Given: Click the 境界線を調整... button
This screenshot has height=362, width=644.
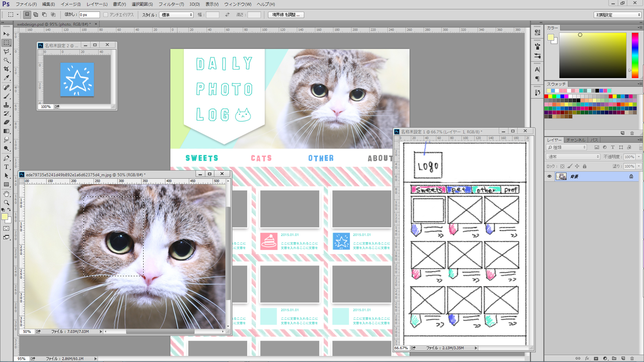Looking at the screenshot, I should pos(286,15).
